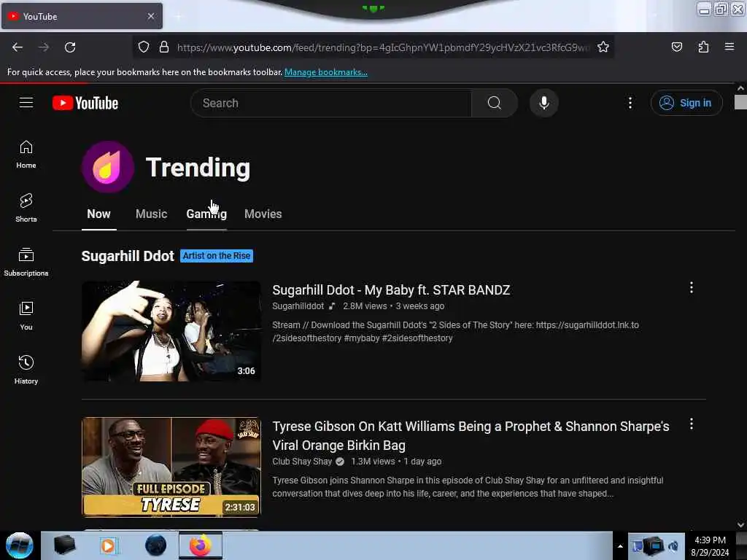Image resolution: width=747 pixels, height=560 pixels.
Task: Click the taskbar clock showing 4:39 PM
Action: coord(710,546)
